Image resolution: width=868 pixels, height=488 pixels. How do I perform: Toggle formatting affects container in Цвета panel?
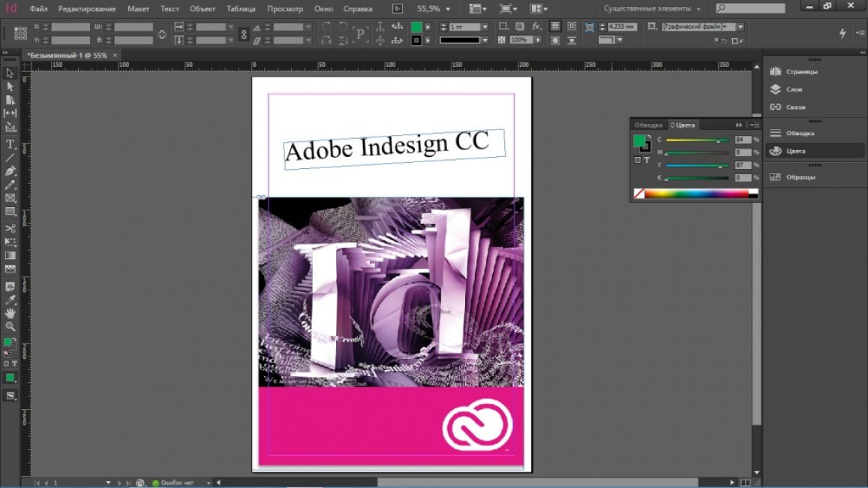pos(638,160)
